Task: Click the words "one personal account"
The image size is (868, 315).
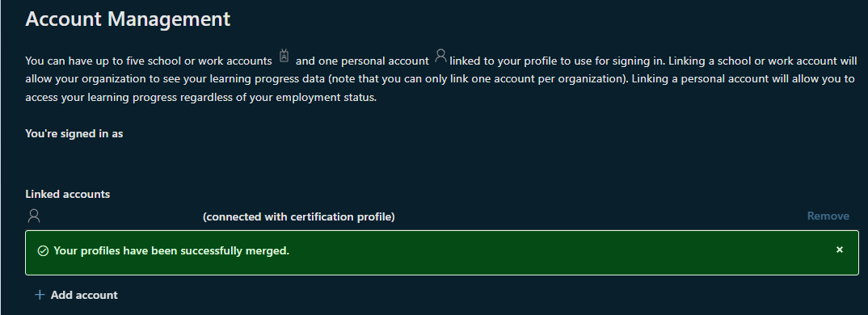Action: [374, 61]
